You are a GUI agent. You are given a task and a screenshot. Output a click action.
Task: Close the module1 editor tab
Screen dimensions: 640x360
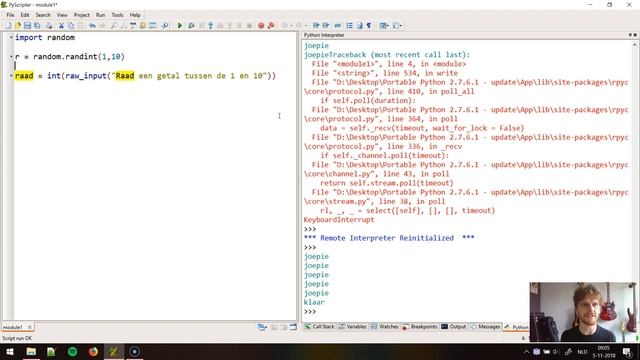click(x=30, y=327)
